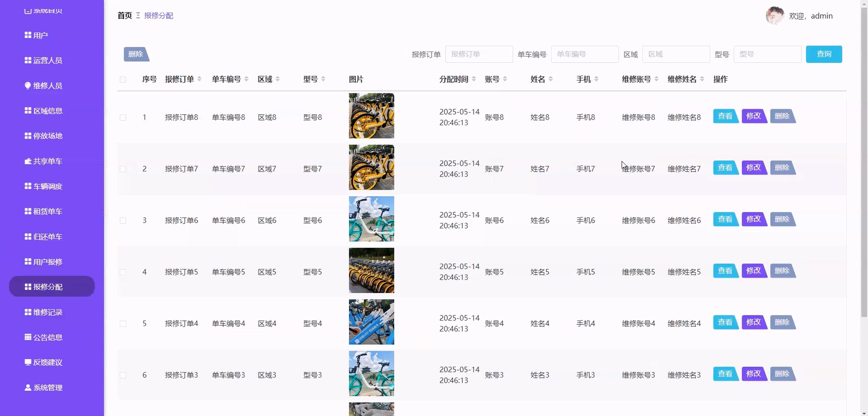Click the grid icon beside 车辆调度
868x416 pixels.
[x=28, y=186]
